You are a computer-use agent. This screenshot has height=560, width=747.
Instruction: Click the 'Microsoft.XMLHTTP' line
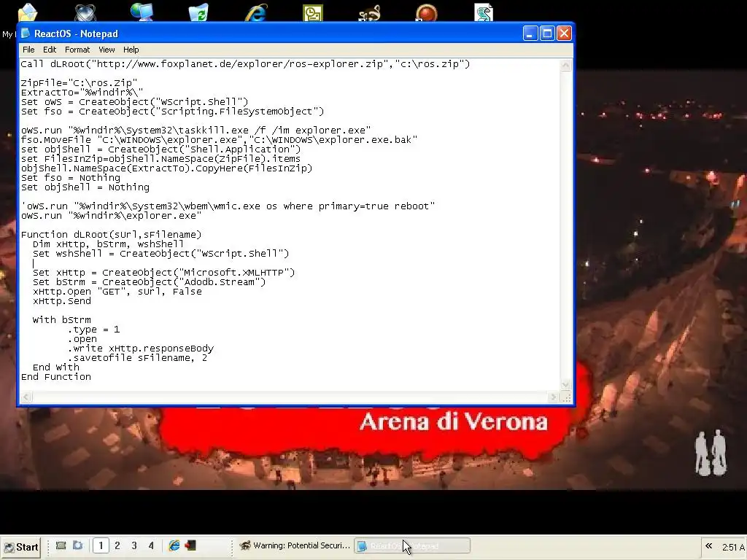pyautogui.click(x=164, y=273)
